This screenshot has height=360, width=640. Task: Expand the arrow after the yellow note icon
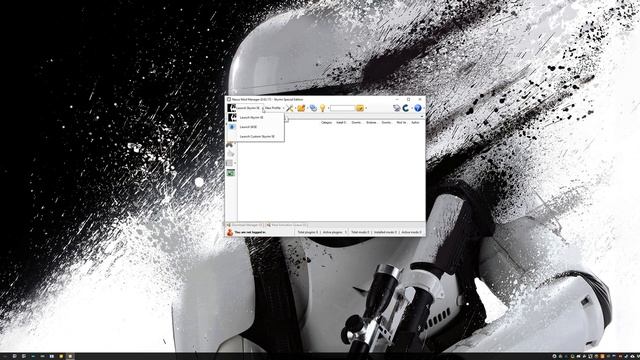(366, 108)
